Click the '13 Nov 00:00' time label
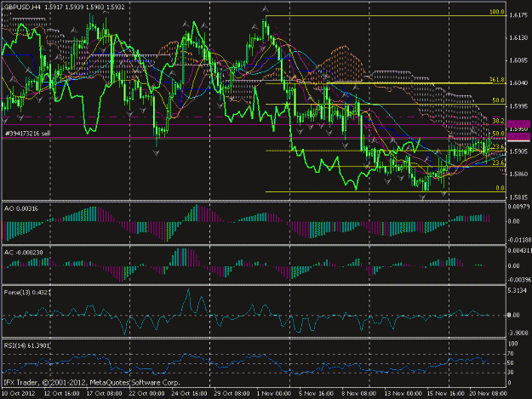The image size is (532, 399). coord(403,394)
